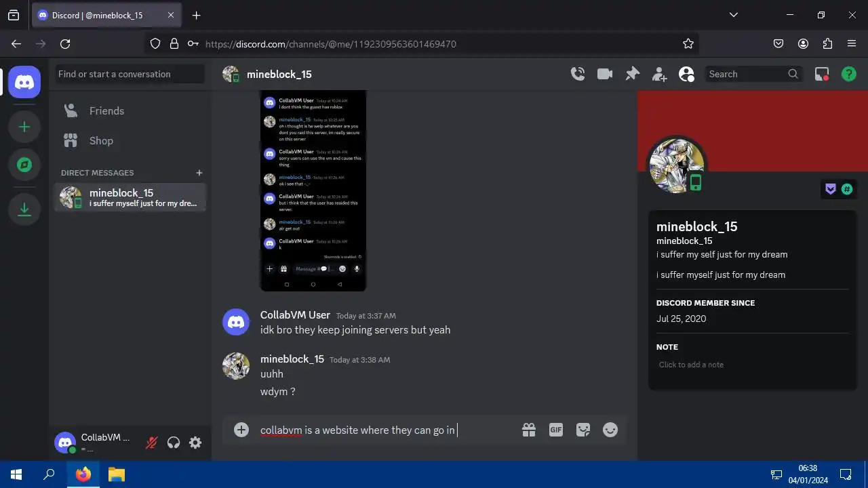The height and width of the screenshot is (488, 868).
Task: Click the purple profile badge icon
Action: point(831,189)
